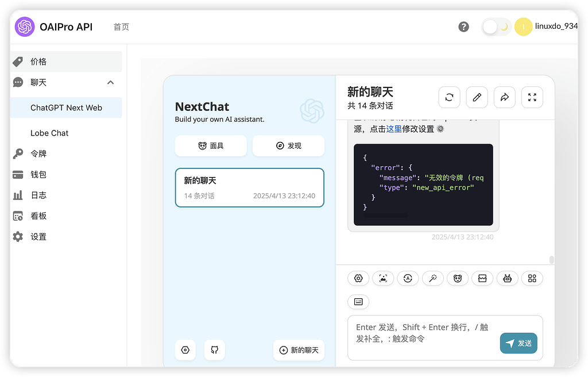Toggle the dark mode switch
This screenshot has height=377, width=588.
[x=496, y=26]
